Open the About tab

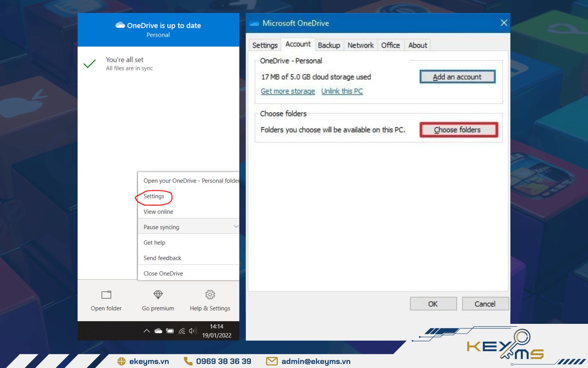(x=417, y=45)
